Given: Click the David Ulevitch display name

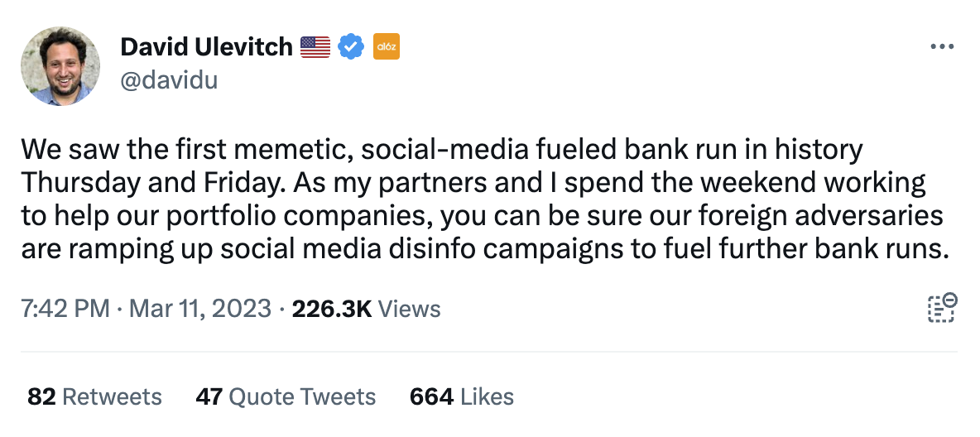Looking at the screenshot, I should tap(206, 47).
